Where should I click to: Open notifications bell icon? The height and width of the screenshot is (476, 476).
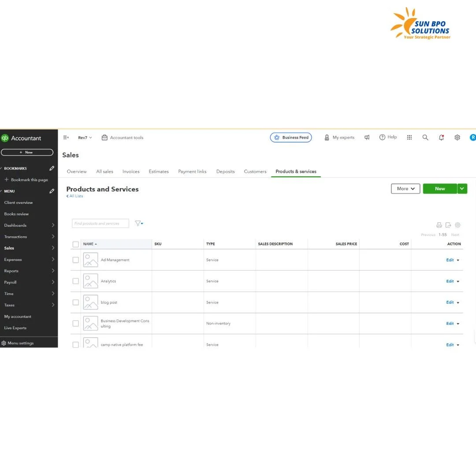pos(441,138)
